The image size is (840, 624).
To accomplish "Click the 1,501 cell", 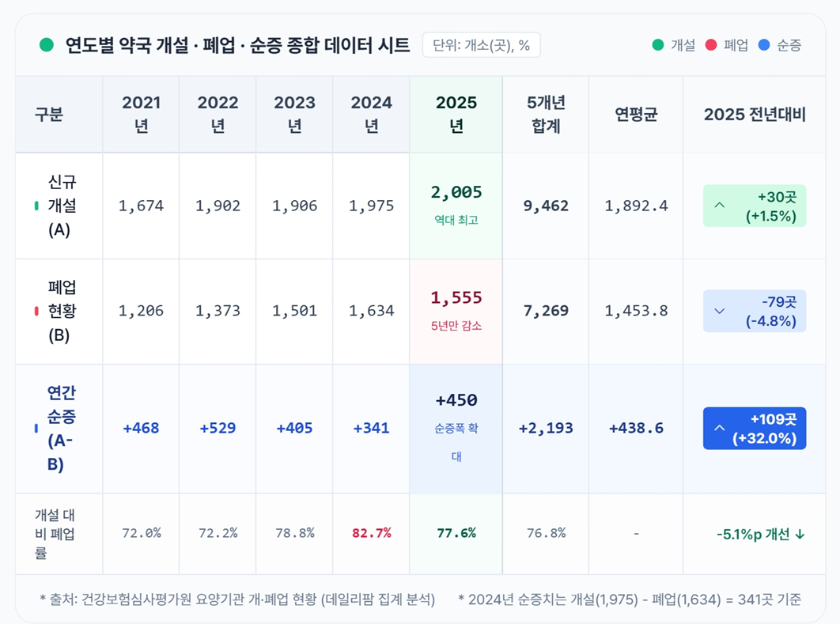I will pos(294,311).
